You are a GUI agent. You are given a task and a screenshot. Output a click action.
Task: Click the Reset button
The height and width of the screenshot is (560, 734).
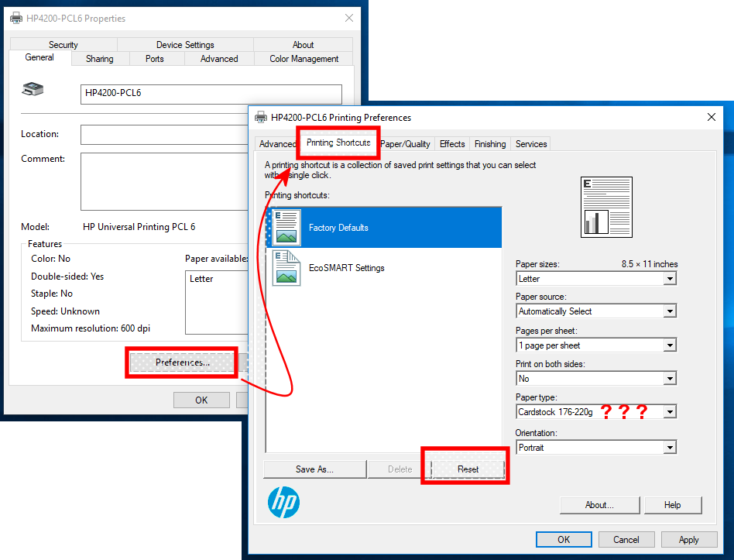(x=468, y=469)
